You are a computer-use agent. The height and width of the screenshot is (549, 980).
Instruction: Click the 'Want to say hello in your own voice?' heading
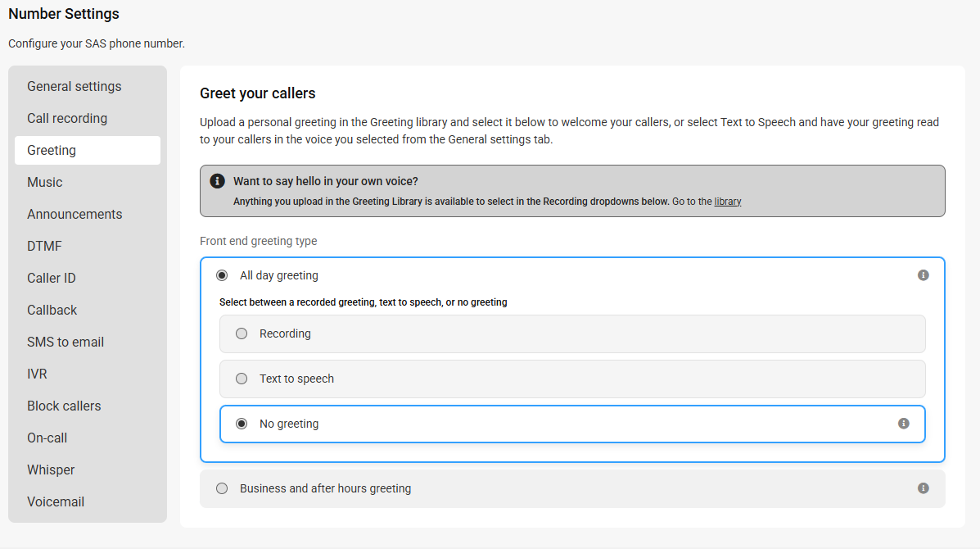326,181
